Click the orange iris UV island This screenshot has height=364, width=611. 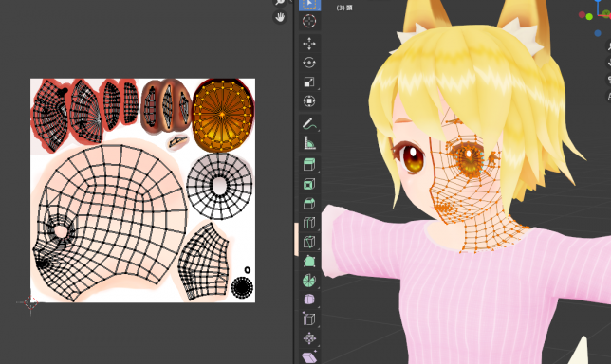(x=223, y=116)
